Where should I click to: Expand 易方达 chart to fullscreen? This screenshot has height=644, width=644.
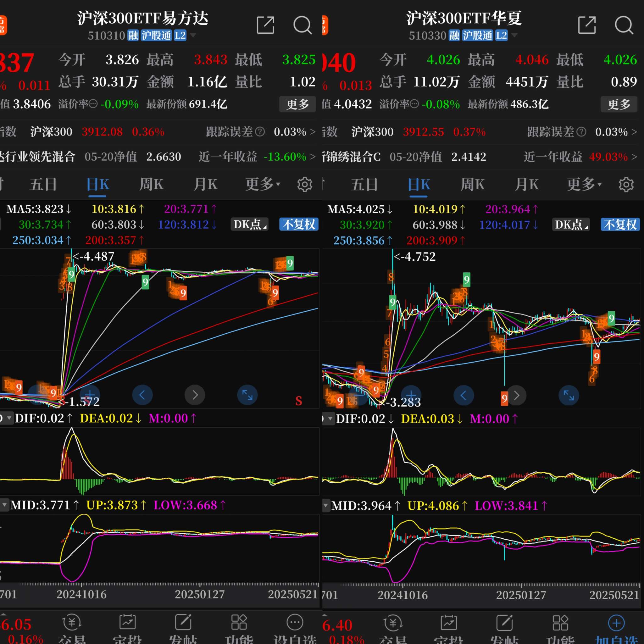point(247,395)
